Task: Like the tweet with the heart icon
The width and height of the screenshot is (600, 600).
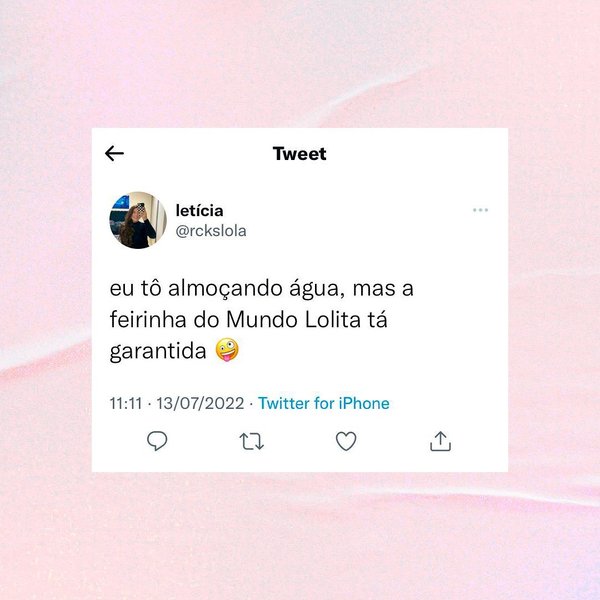Action: click(x=346, y=441)
